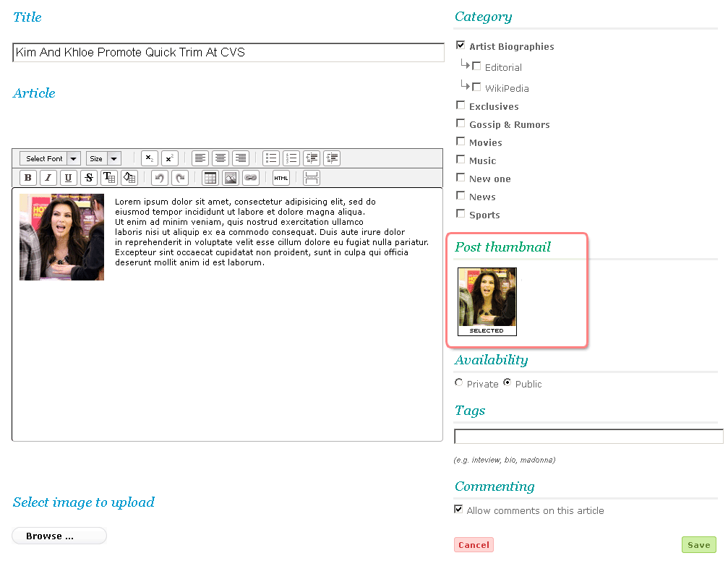Insert a table
Viewport: 728px width, 566px height.
pos(210,178)
